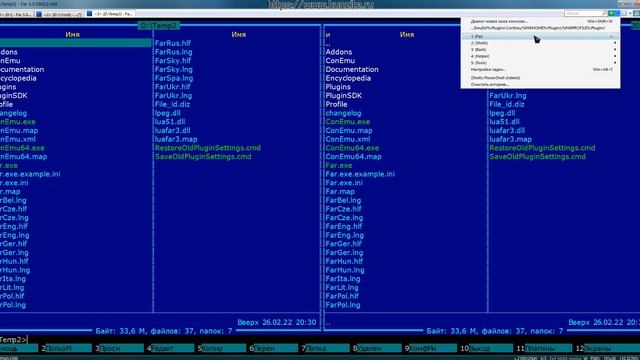Expand the 4: {Helper} submenu arrow
This screenshot has height=360, width=640.
(615, 56)
